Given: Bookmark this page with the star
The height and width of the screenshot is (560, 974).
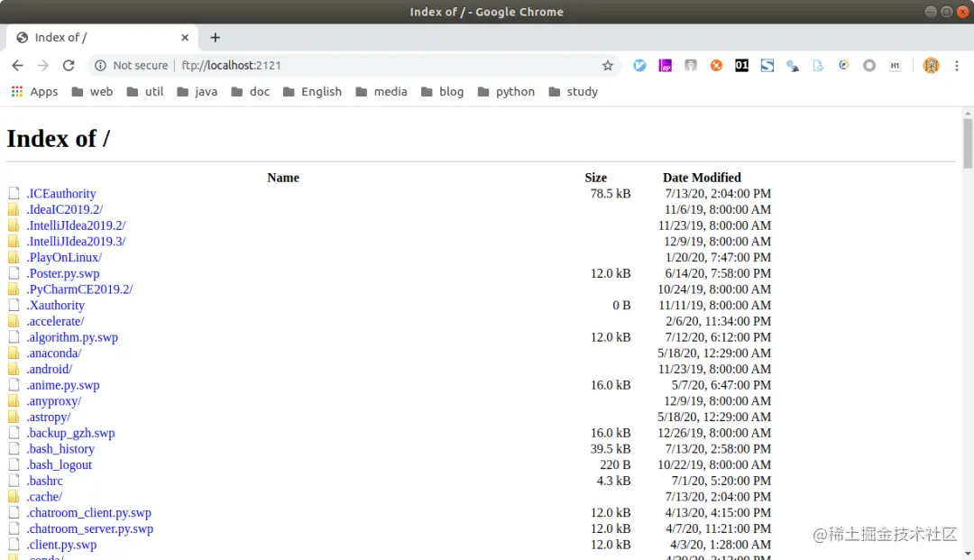Looking at the screenshot, I should point(608,65).
